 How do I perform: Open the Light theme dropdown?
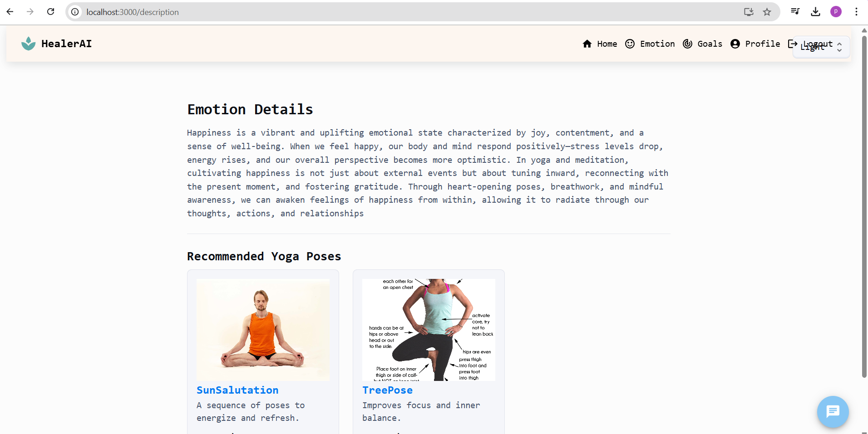(821, 47)
